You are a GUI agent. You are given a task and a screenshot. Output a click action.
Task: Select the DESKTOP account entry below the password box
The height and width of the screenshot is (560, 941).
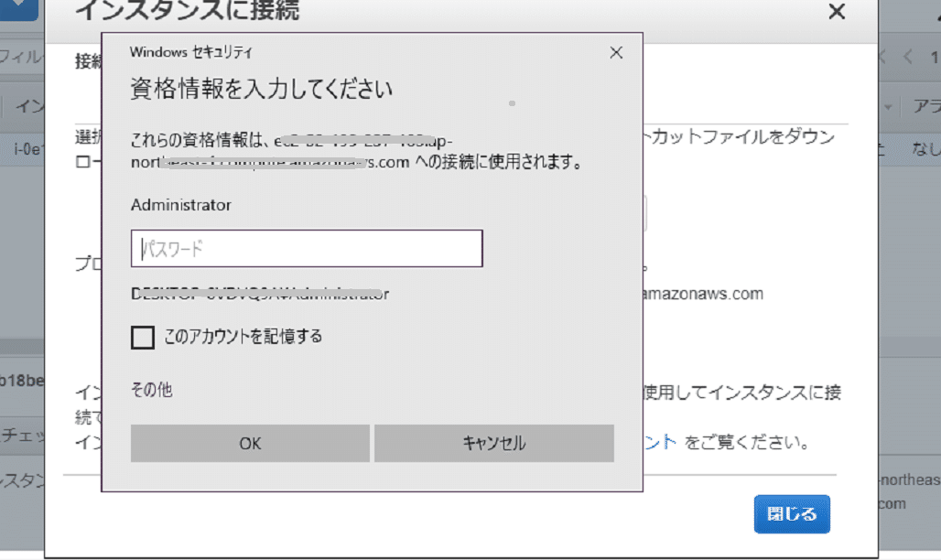coord(259,294)
